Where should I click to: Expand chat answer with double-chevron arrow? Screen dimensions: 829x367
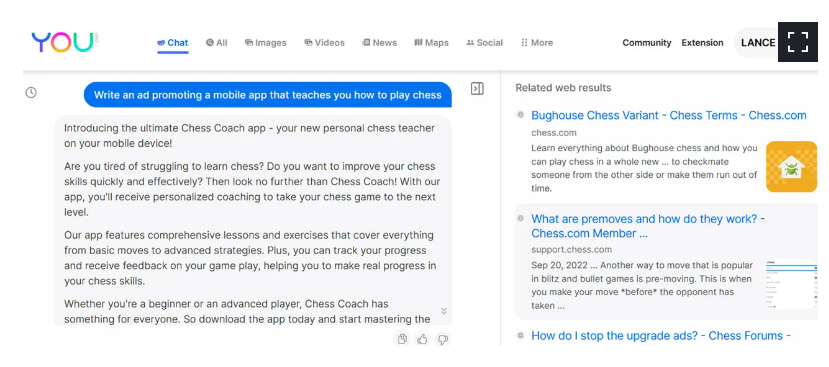coord(444,311)
